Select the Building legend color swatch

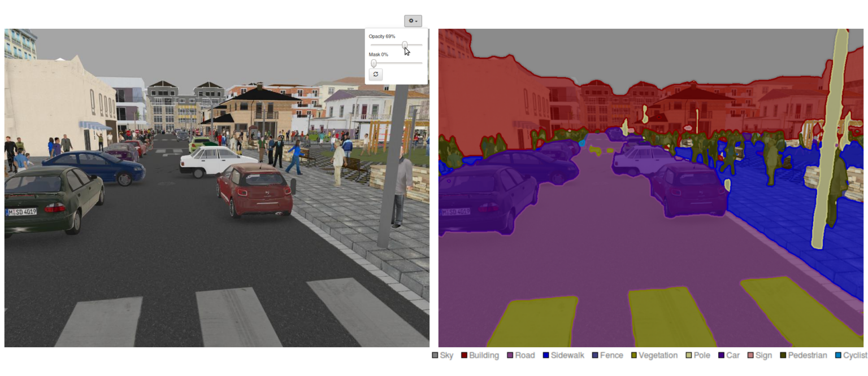point(465,356)
